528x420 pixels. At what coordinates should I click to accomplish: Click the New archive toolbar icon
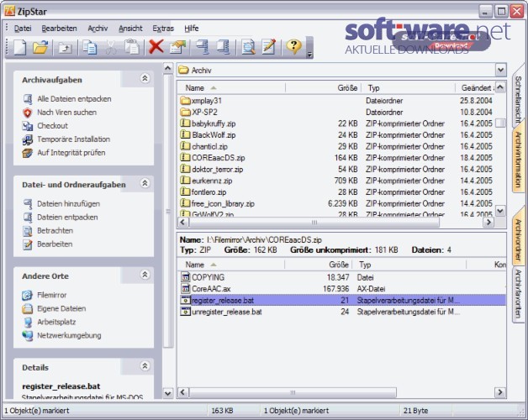[x=20, y=47]
